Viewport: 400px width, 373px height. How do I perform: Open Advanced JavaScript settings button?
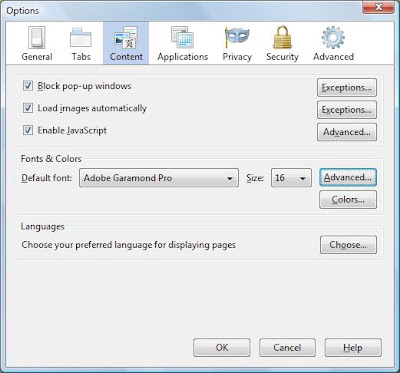click(x=347, y=132)
